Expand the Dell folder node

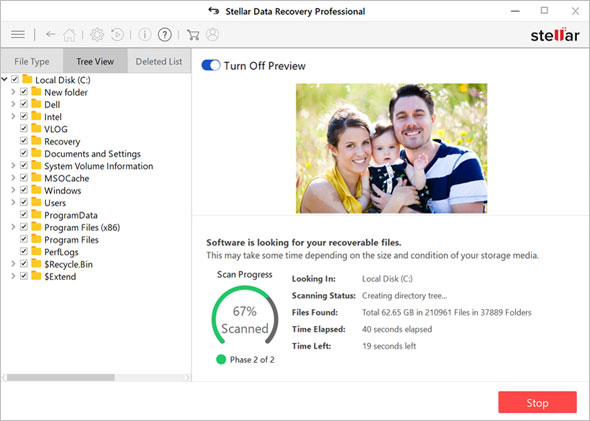point(13,104)
